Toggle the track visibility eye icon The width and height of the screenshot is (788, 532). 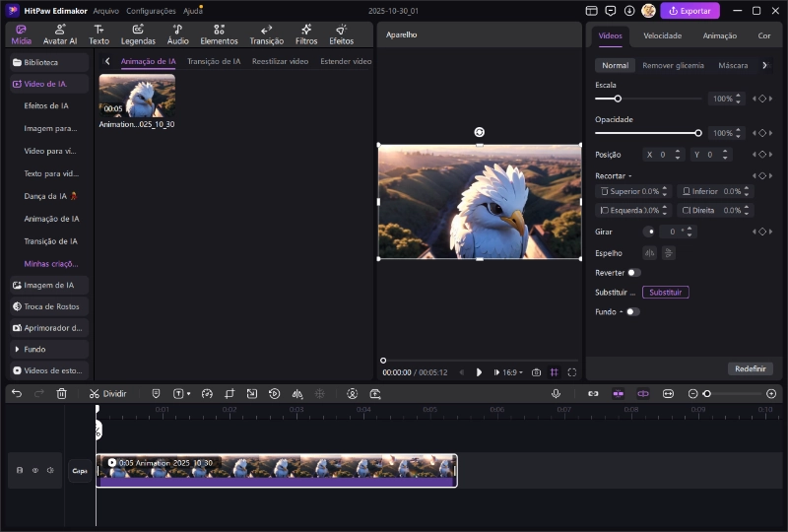(x=34, y=471)
